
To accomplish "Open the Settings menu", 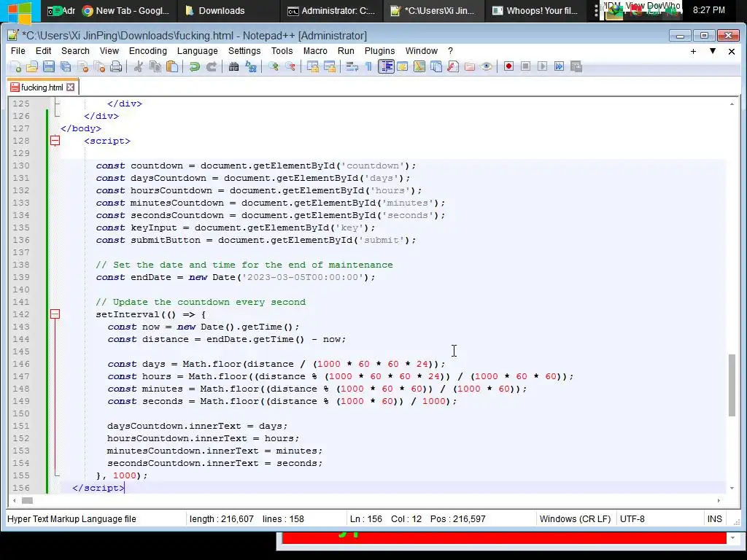I will coord(244,51).
